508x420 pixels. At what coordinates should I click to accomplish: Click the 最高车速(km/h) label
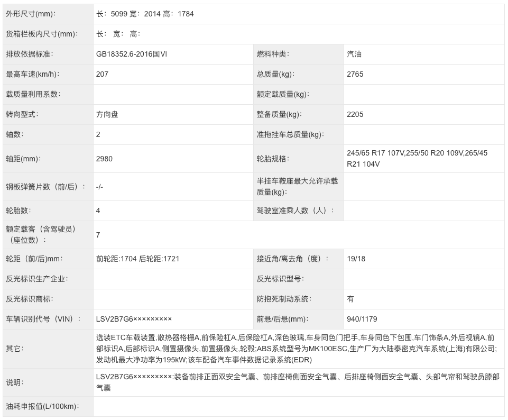click(32, 74)
